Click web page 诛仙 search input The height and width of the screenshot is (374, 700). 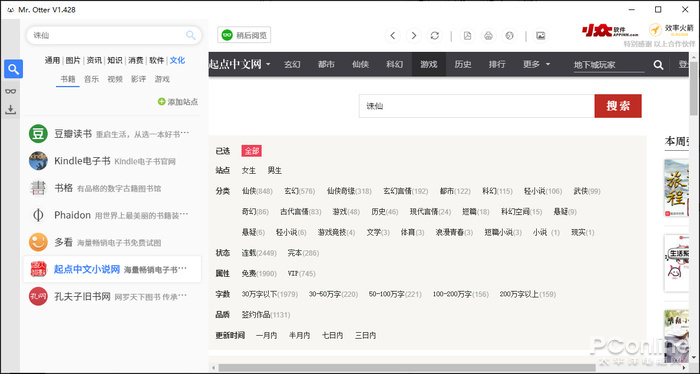pos(476,106)
